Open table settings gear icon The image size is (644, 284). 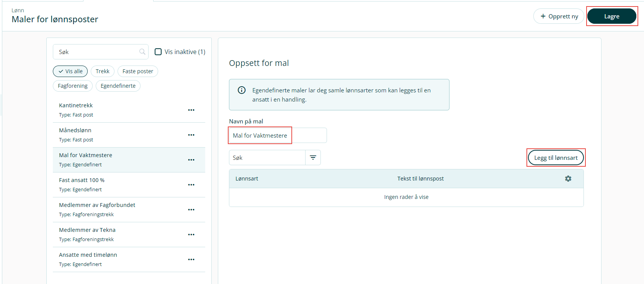pyautogui.click(x=568, y=179)
